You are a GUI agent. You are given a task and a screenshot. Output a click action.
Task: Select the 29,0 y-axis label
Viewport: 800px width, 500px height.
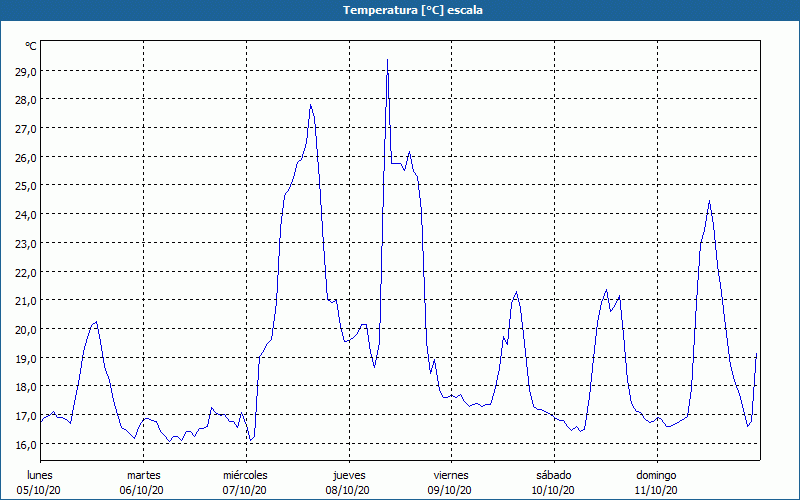(x=26, y=71)
